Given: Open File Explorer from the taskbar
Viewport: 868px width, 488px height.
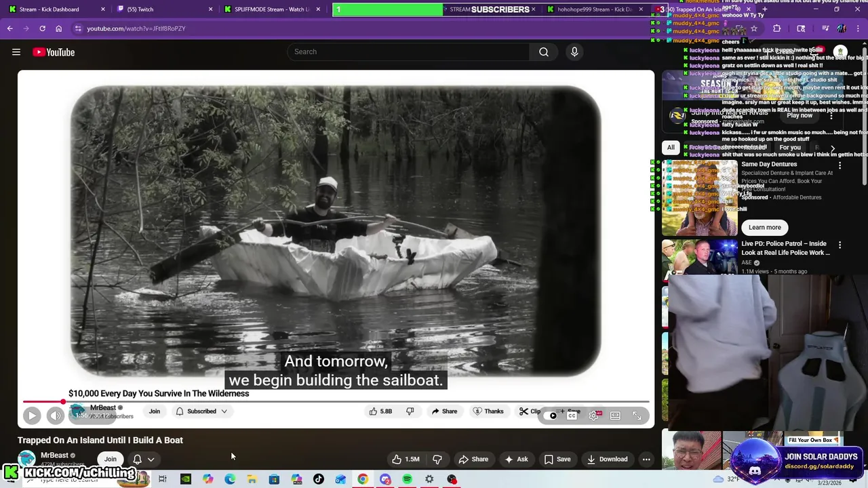Looking at the screenshot, I should click(x=252, y=479).
